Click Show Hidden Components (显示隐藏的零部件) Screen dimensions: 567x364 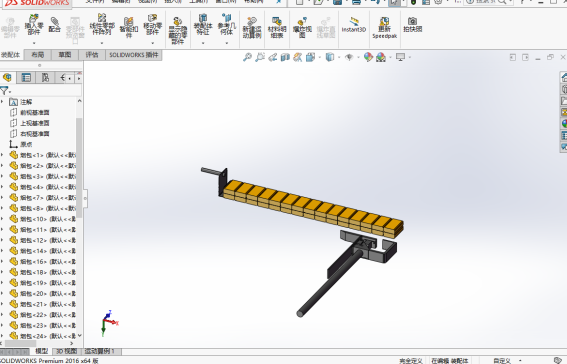point(178,30)
